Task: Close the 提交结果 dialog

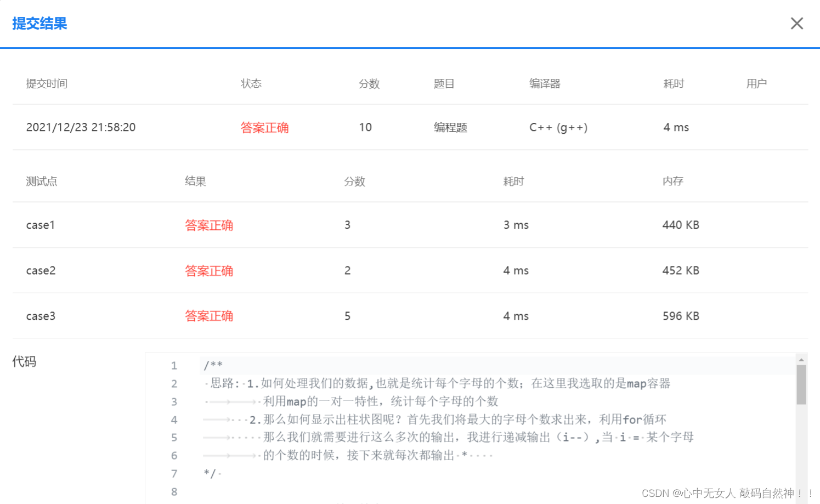Action: tap(796, 23)
